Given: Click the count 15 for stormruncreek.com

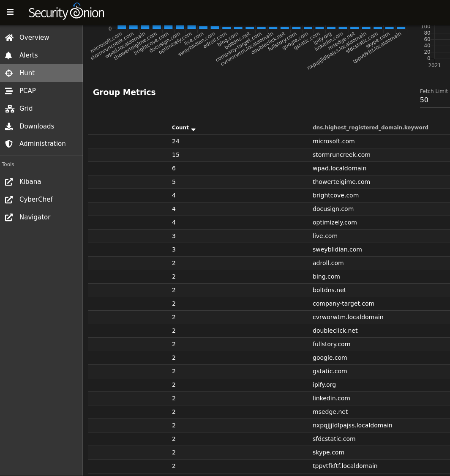Looking at the screenshot, I should point(175,155).
